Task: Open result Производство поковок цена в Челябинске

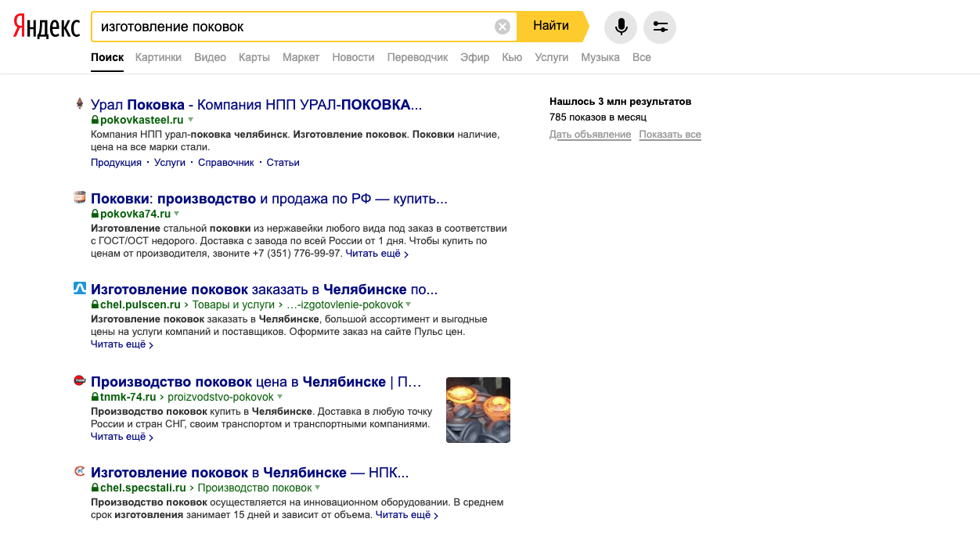Action: click(x=256, y=382)
